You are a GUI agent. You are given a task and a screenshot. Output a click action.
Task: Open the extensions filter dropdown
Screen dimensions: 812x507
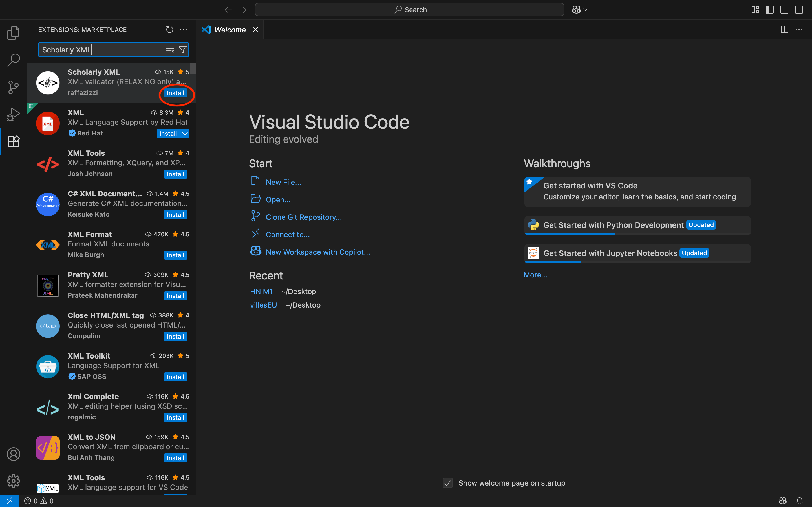182,49
